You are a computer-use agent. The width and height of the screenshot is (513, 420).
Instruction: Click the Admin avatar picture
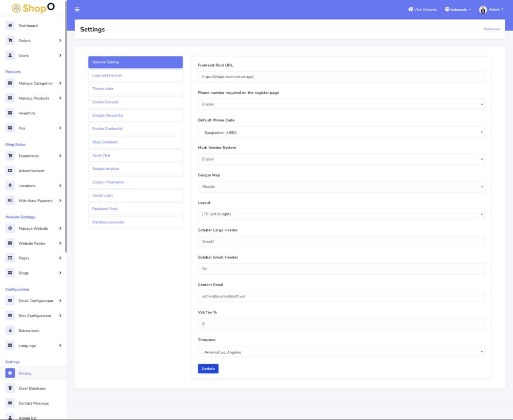tap(483, 10)
